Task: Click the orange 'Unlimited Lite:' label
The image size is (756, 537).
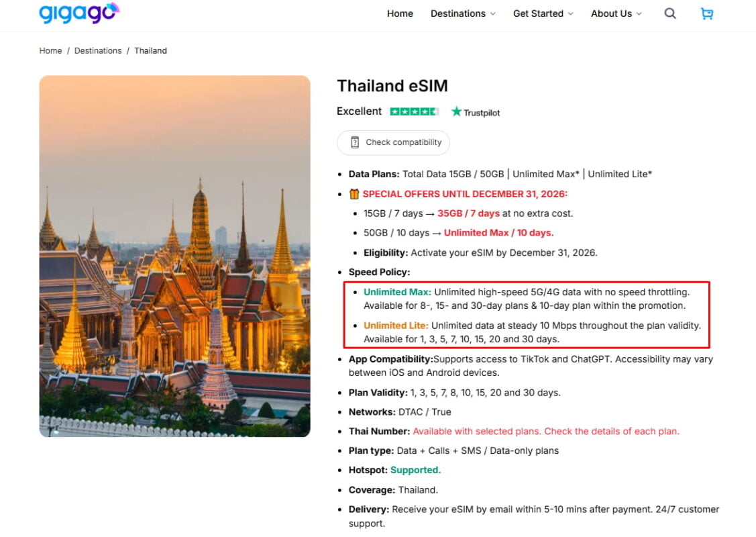Action: (x=396, y=326)
